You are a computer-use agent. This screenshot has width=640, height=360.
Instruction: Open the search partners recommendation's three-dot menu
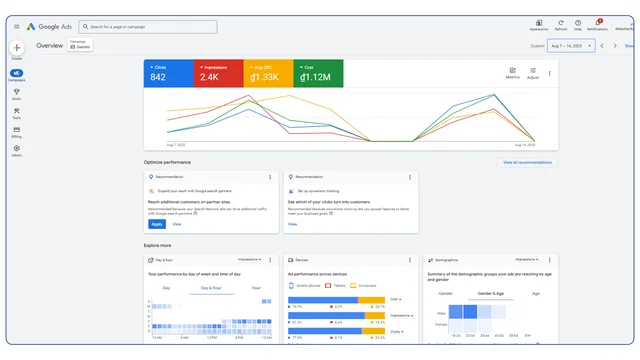pos(270,177)
